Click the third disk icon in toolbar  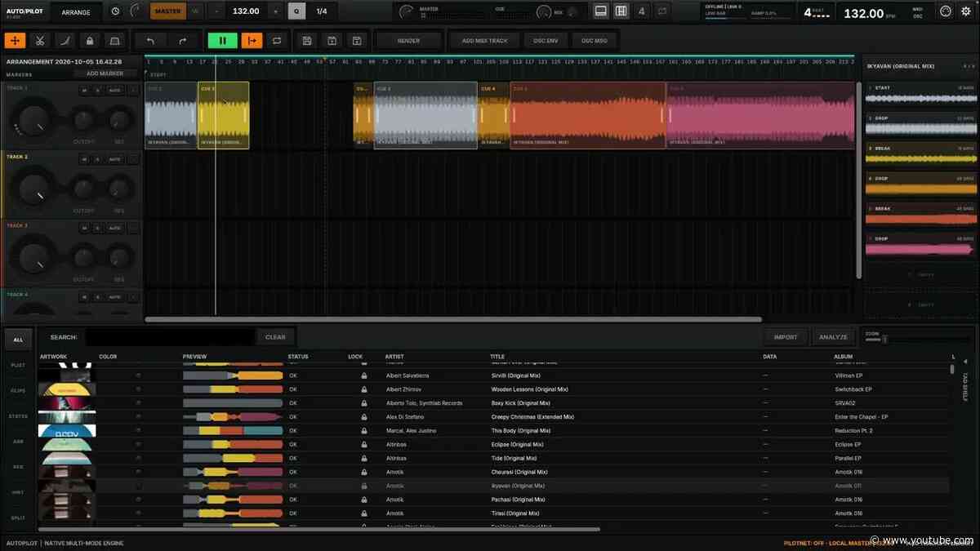[x=357, y=41]
